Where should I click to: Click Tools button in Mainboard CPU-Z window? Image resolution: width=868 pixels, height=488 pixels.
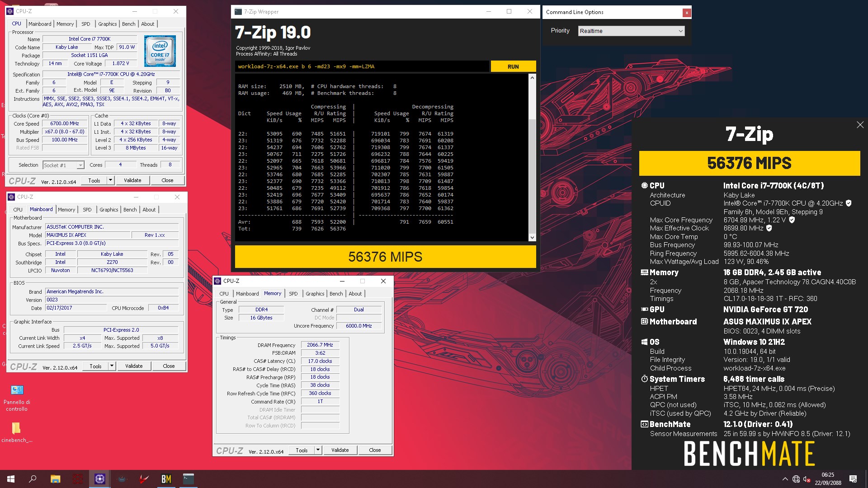tap(95, 366)
